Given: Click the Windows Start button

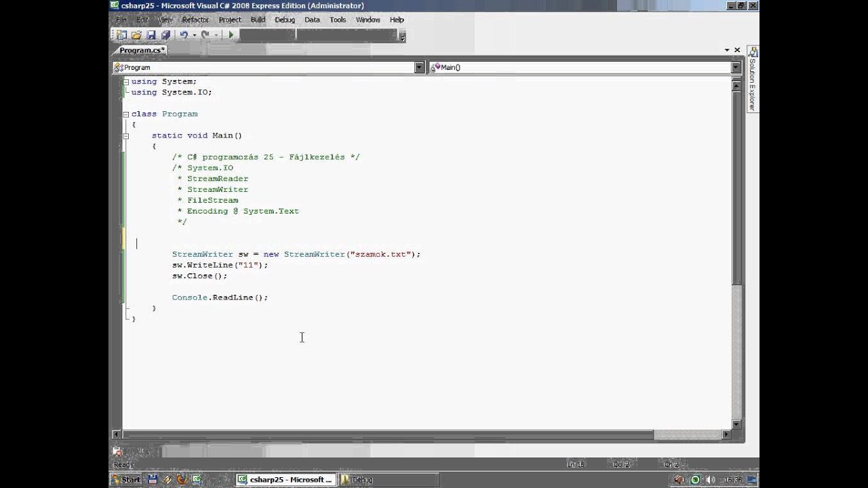Looking at the screenshot, I should (x=126, y=480).
